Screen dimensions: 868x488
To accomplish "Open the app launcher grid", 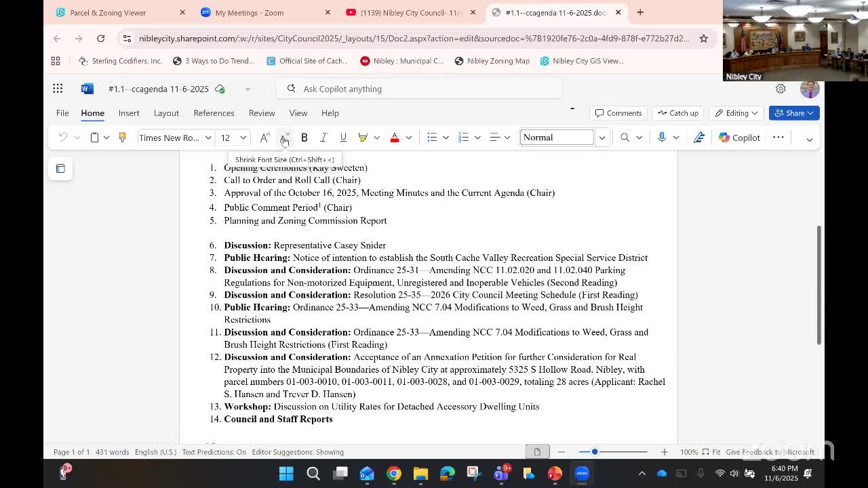I will point(58,89).
